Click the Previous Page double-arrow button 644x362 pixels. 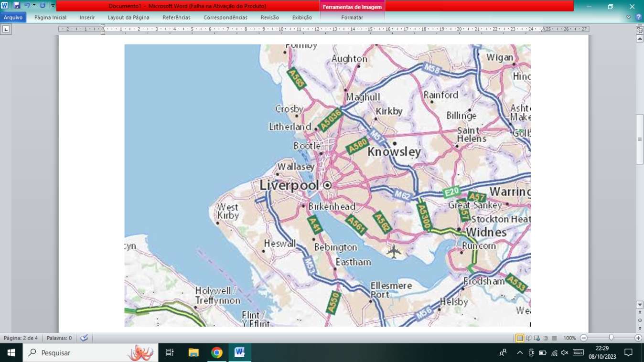pos(640,312)
